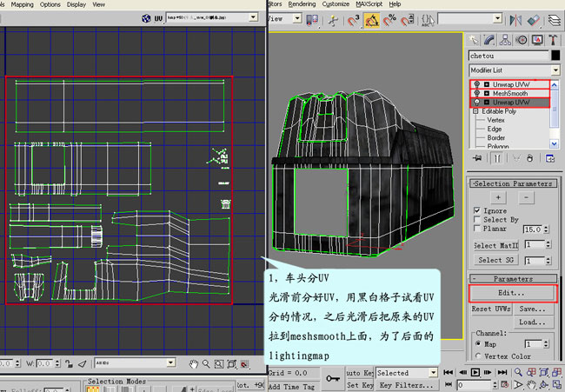The height and width of the screenshot is (392, 565).
Task: Select the Zoom magnifier in UV editor
Action: (x=206, y=364)
